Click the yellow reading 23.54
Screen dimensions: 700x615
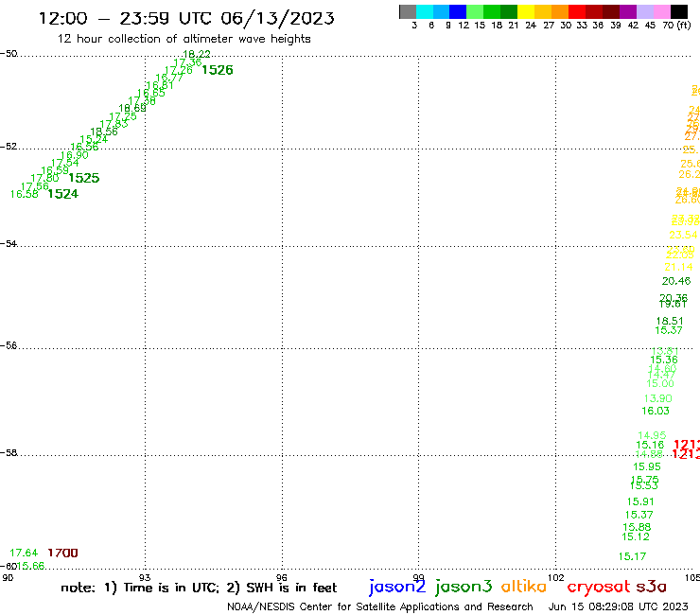click(x=684, y=235)
